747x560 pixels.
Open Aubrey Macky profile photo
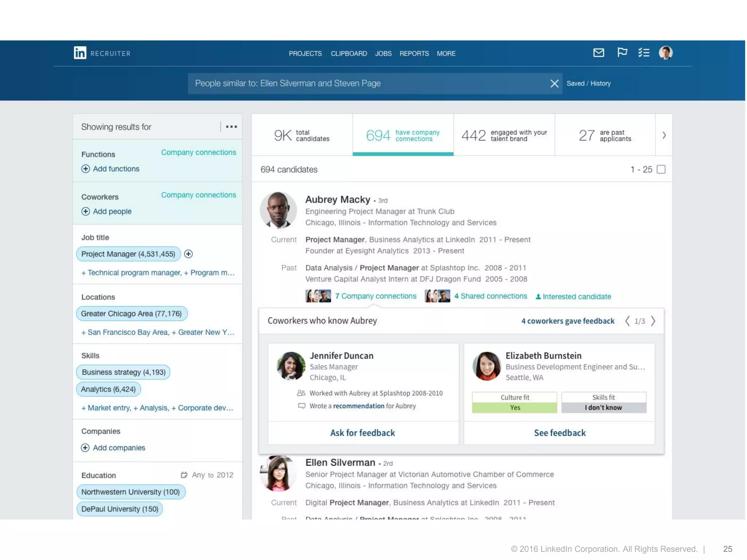point(278,210)
